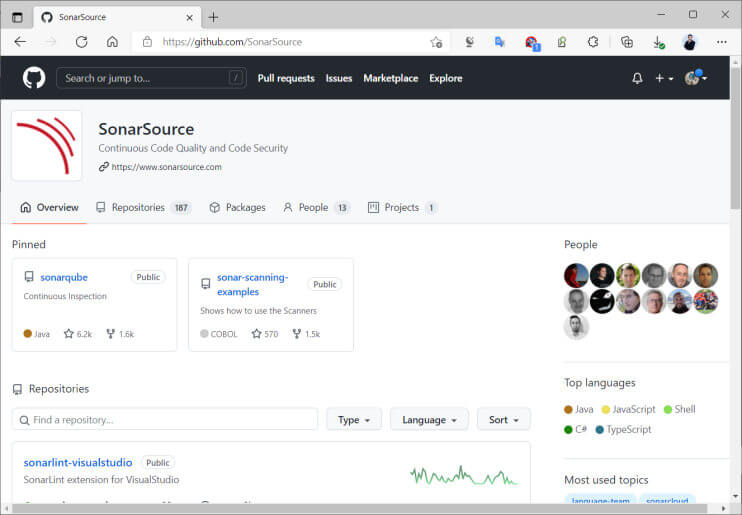Filter by Shell top language

click(680, 409)
